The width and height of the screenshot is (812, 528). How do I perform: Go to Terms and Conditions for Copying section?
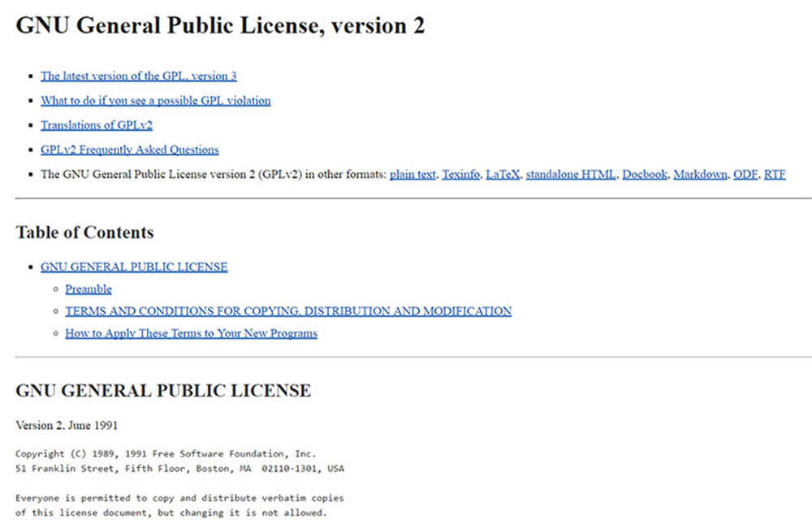pyautogui.click(x=288, y=311)
